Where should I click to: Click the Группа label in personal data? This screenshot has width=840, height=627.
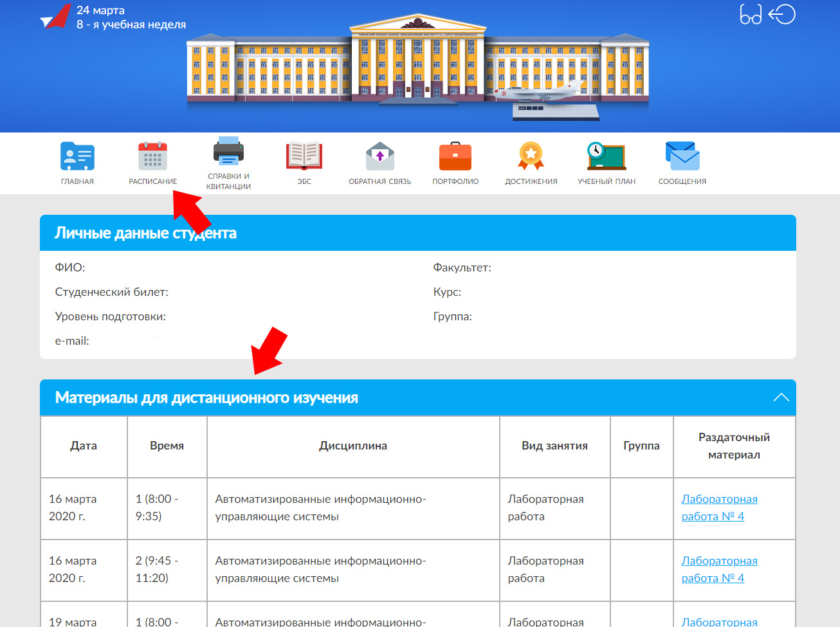(x=453, y=316)
